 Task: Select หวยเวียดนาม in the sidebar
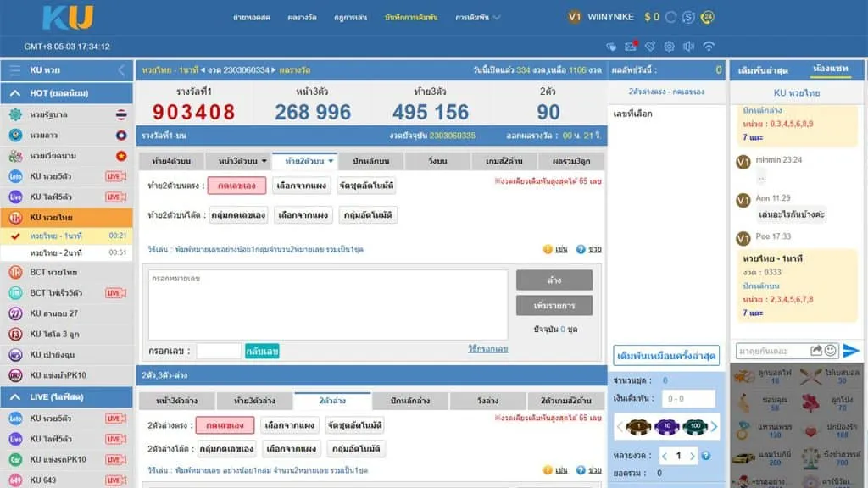point(66,156)
